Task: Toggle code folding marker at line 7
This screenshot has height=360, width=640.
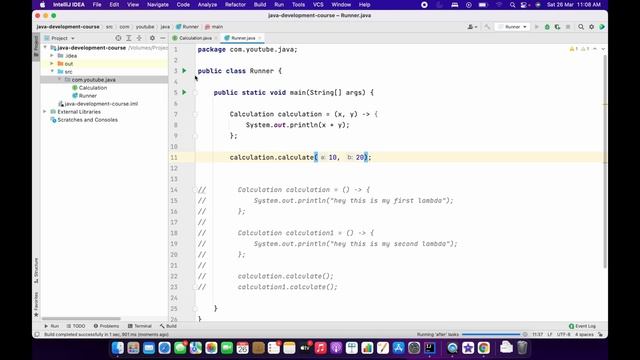Action: coord(195,114)
